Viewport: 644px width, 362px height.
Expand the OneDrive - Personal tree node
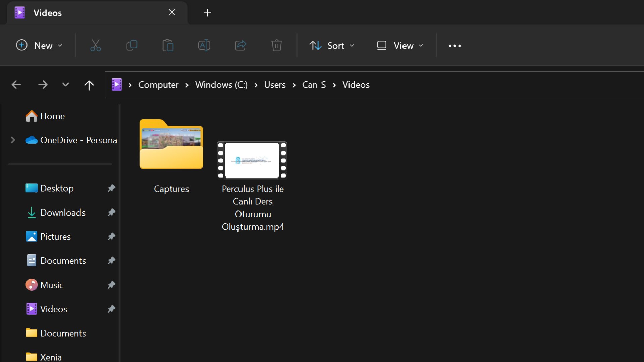click(x=13, y=140)
